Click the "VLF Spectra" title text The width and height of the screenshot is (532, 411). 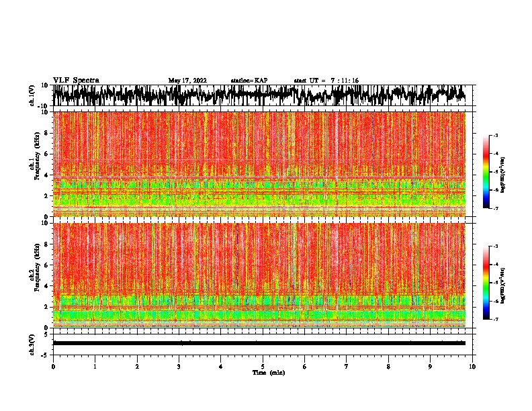(76, 81)
